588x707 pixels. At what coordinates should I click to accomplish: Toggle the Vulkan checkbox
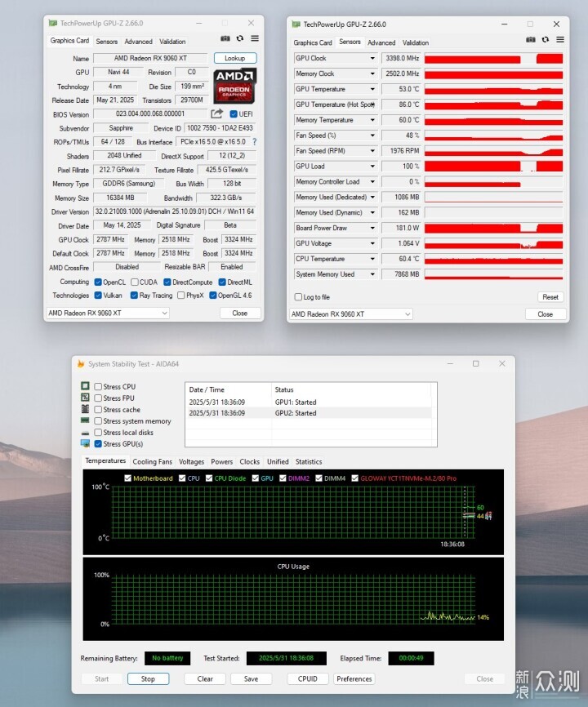coord(98,296)
